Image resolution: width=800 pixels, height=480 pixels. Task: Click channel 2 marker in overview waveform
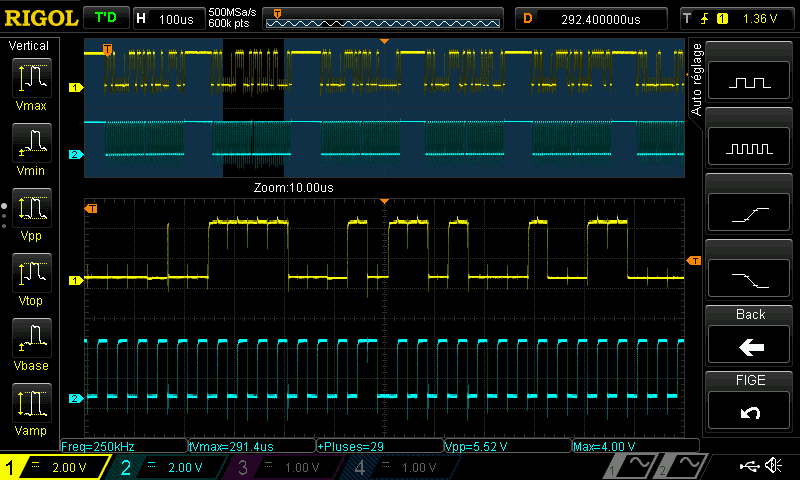point(76,154)
